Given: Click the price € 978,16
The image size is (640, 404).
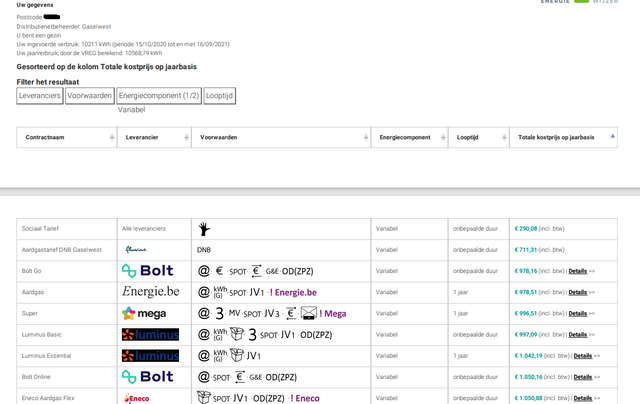Looking at the screenshot, I should [526, 271].
